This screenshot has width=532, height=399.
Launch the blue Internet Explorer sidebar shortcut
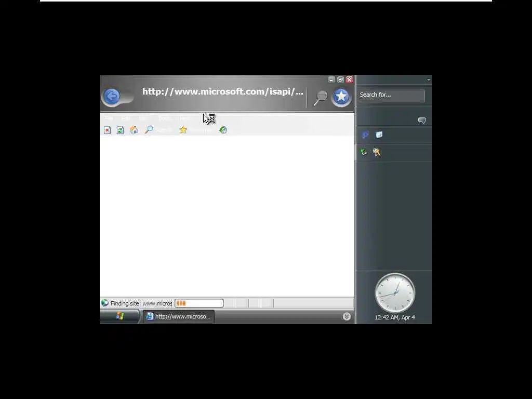pos(365,135)
